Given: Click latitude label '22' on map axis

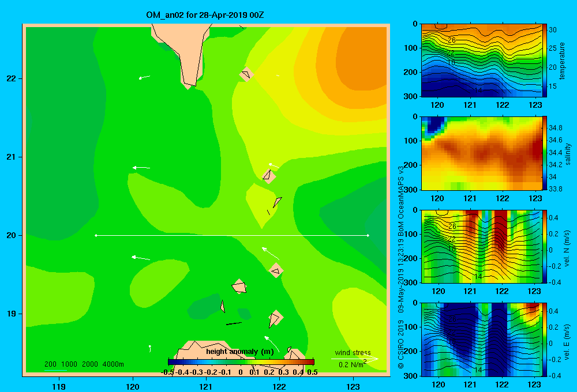Looking at the screenshot, I should (x=12, y=78).
